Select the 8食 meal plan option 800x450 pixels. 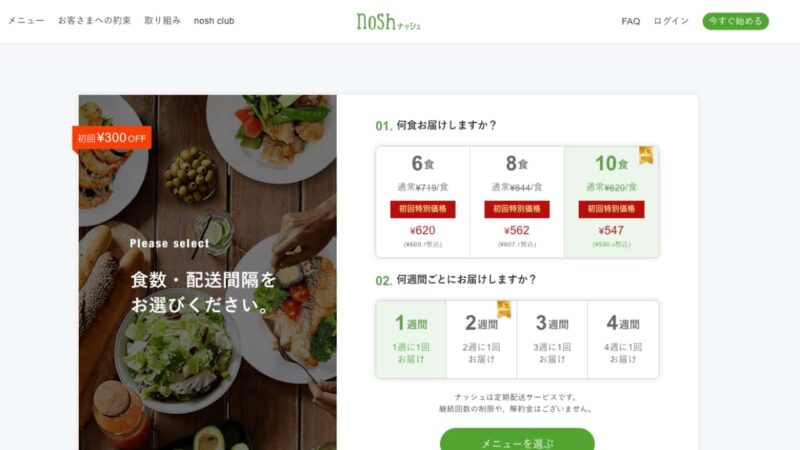(x=517, y=202)
